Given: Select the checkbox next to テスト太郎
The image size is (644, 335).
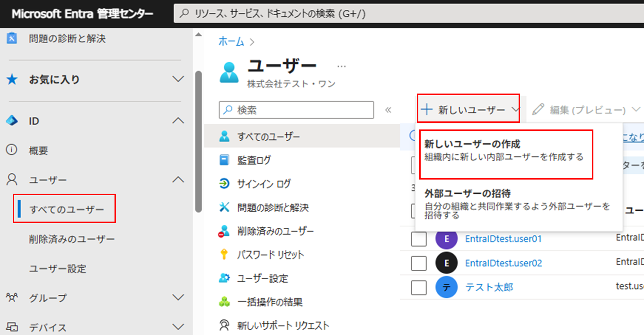Looking at the screenshot, I should tap(418, 287).
